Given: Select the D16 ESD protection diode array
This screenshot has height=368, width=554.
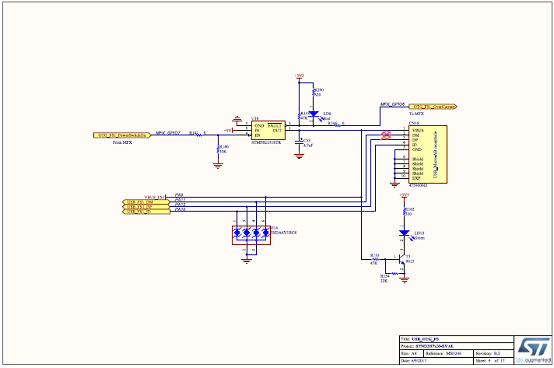Looking at the screenshot, I should coord(251,235).
